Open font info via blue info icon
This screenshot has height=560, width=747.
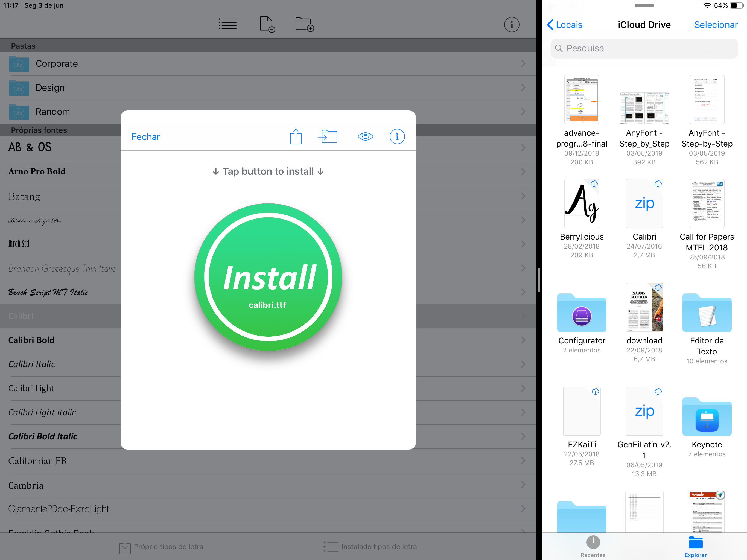click(397, 136)
